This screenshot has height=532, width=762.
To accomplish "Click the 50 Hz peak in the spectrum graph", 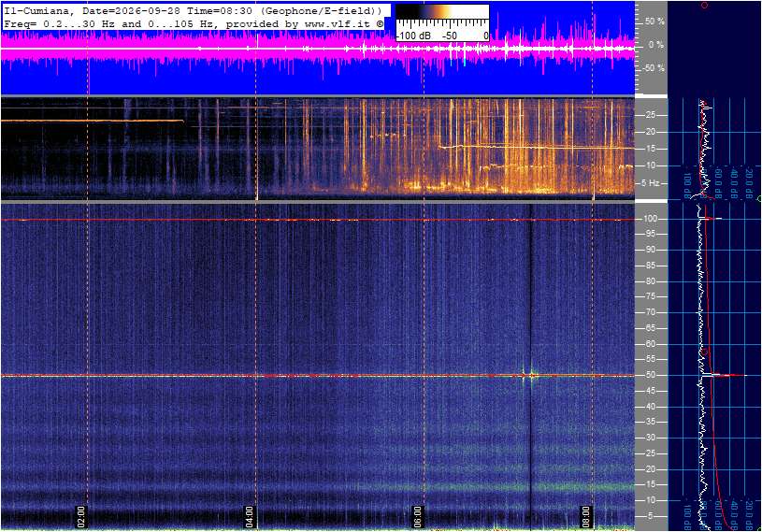I will (724, 375).
